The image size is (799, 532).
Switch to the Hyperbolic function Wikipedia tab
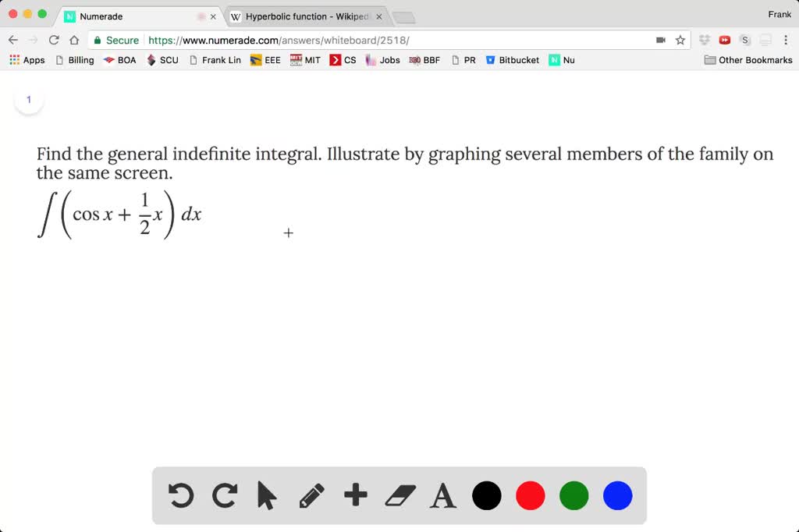pyautogui.click(x=299, y=15)
